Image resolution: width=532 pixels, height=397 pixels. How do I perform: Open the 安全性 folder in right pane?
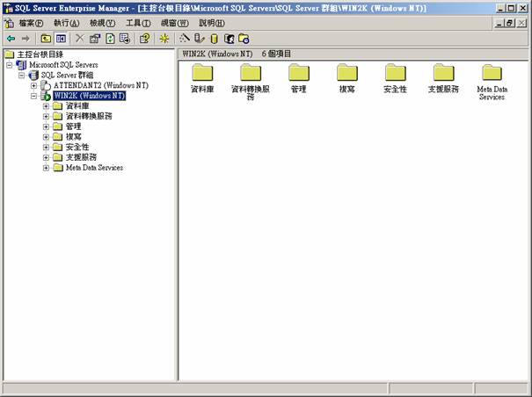point(395,78)
